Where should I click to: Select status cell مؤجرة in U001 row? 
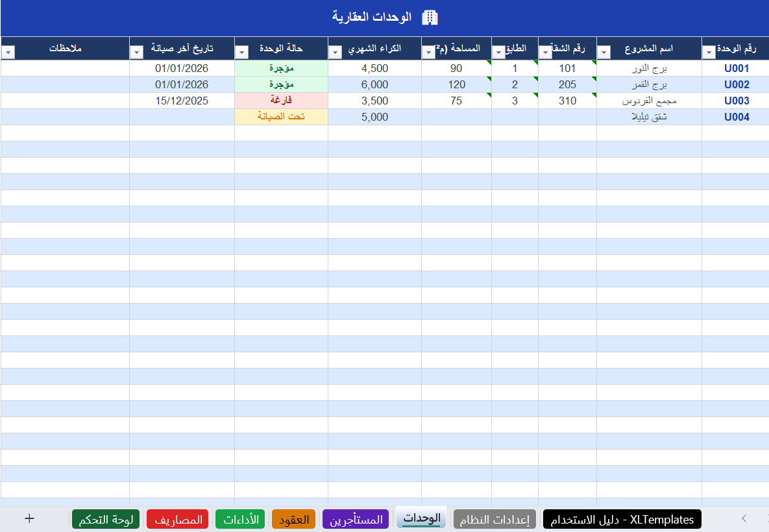(x=281, y=68)
